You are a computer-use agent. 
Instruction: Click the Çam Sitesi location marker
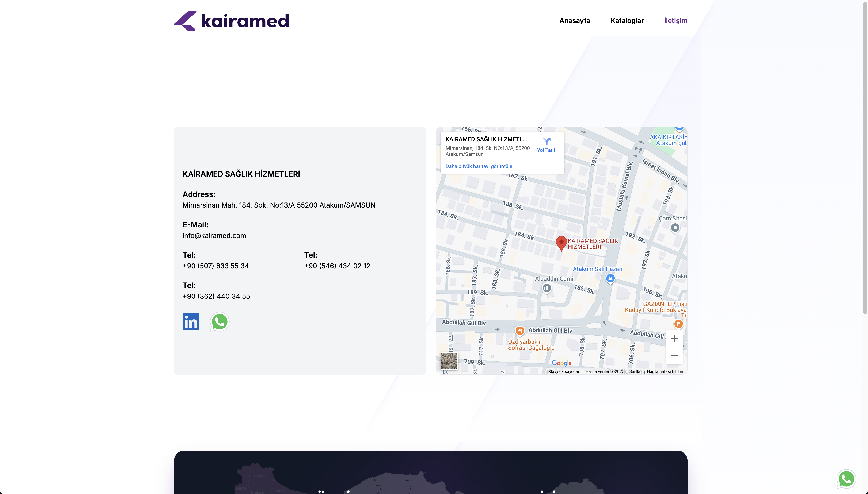675,228
